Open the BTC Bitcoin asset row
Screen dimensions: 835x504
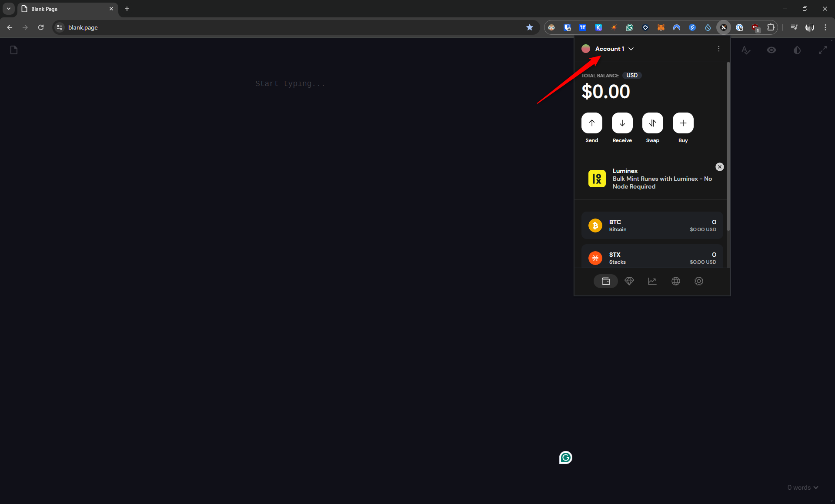[x=651, y=225]
